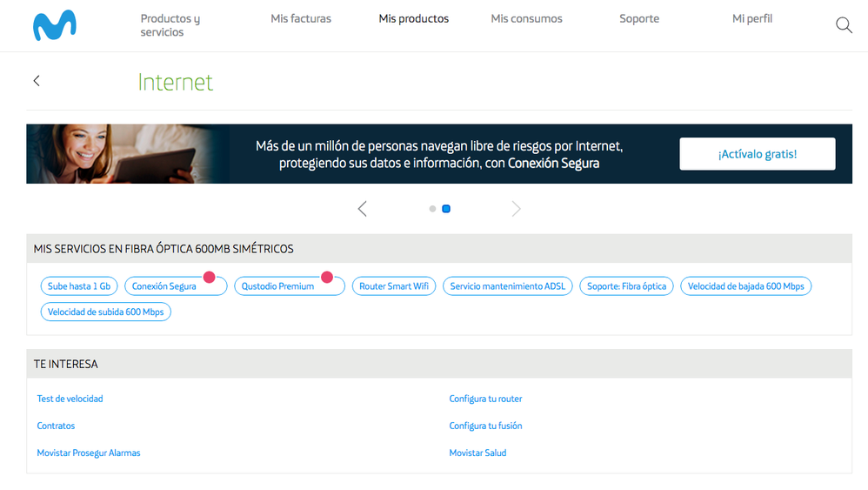Click the woman with tablet banner image

[x=127, y=154]
